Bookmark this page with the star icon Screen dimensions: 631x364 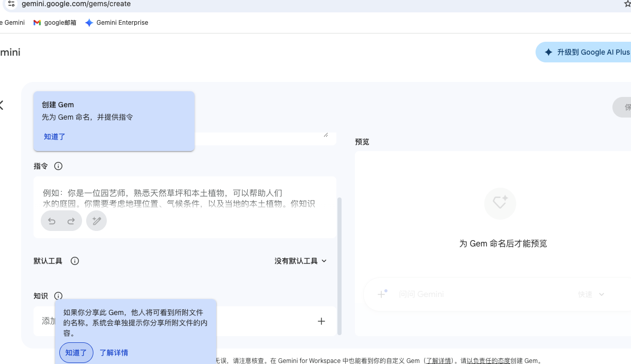click(x=627, y=4)
